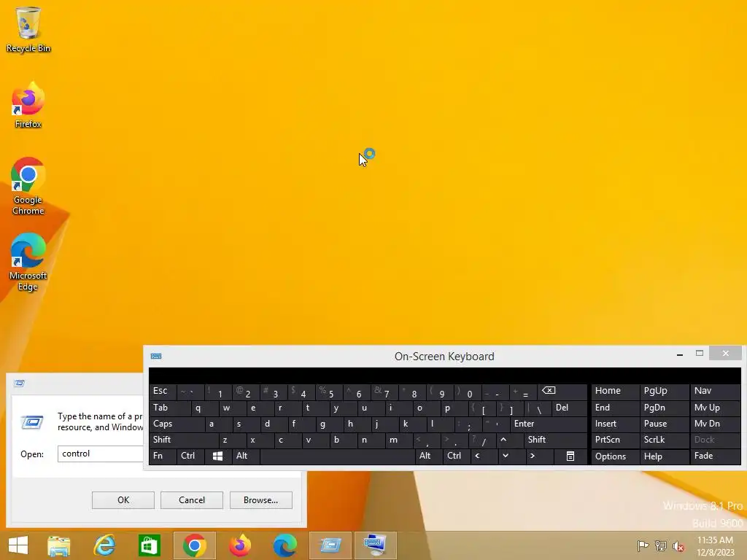
Task: Tap the letter q key
Action: (x=205, y=408)
